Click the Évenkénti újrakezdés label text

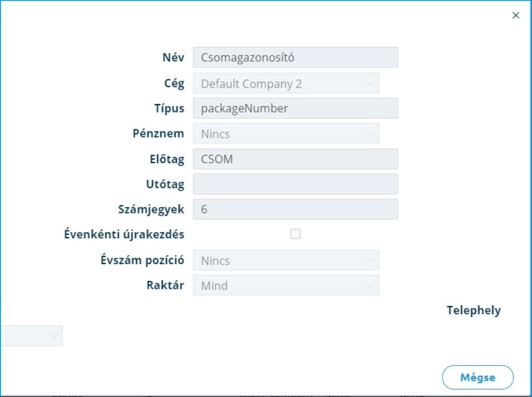point(124,235)
